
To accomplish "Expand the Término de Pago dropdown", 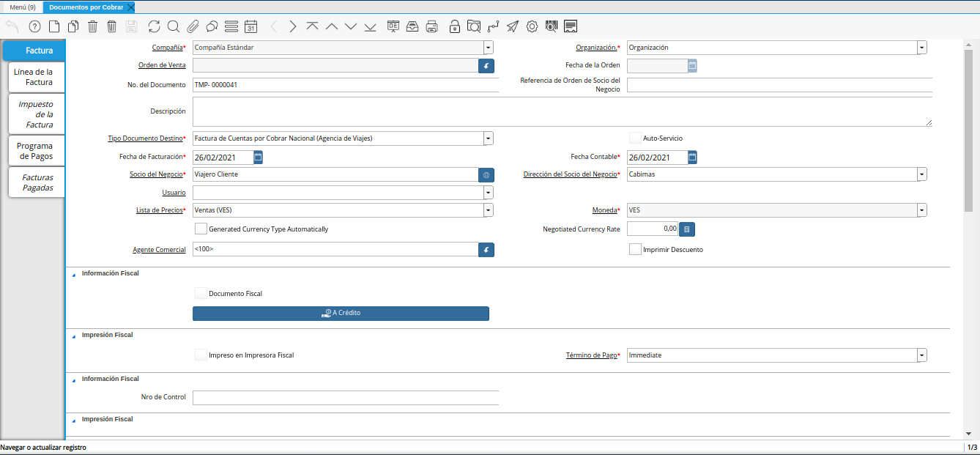I will coord(921,355).
